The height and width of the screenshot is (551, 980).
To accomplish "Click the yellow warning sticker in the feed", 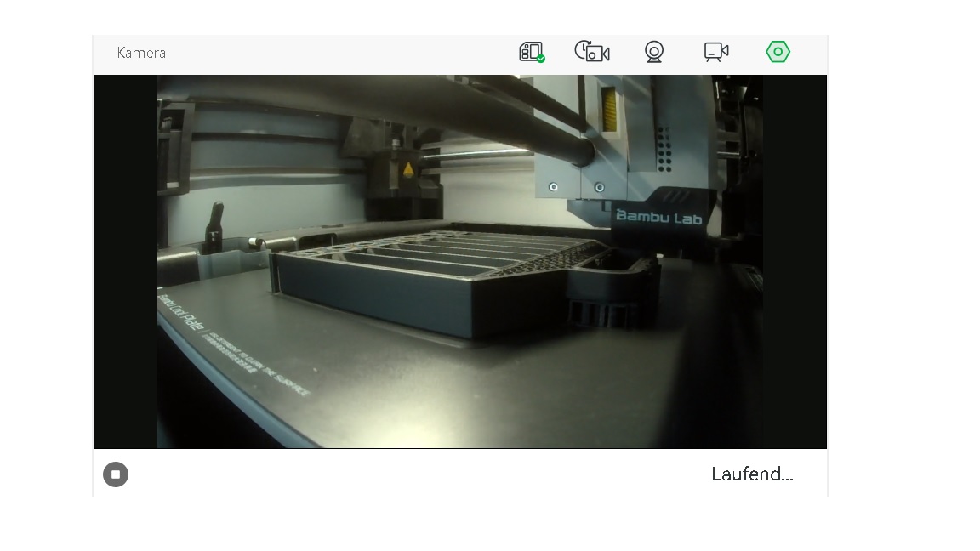I will pyautogui.click(x=408, y=169).
